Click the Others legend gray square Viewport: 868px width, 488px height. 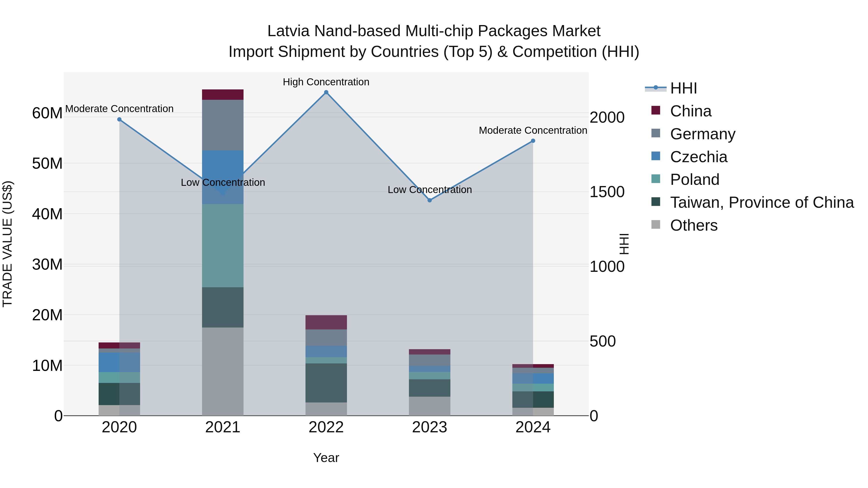[x=656, y=224]
